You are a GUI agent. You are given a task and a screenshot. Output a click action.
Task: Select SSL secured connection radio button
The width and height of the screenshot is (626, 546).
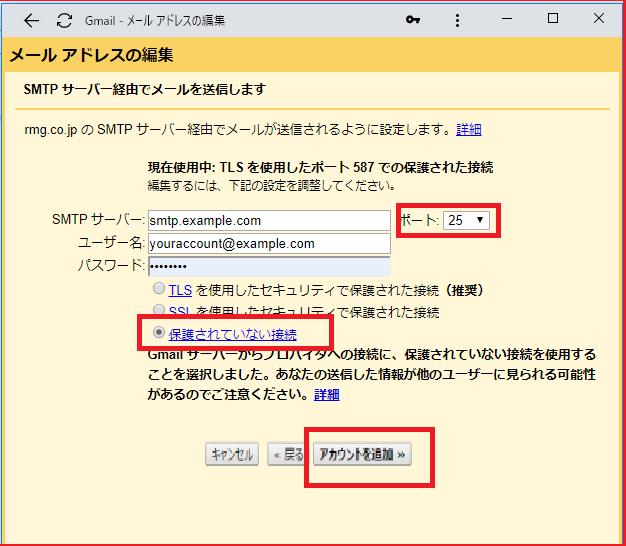tap(158, 312)
